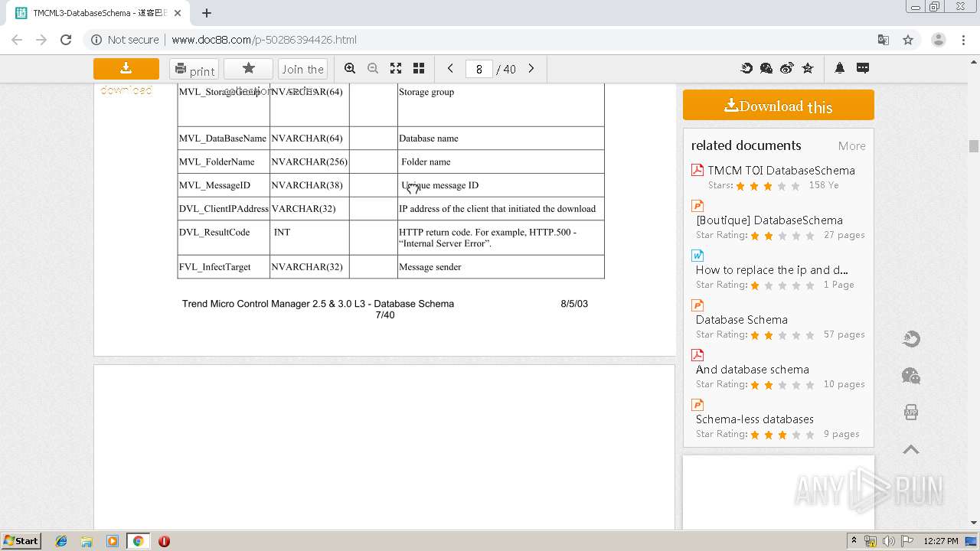Open media player from taskbar
Image resolution: width=980 pixels, height=551 pixels.
click(x=113, y=541)
